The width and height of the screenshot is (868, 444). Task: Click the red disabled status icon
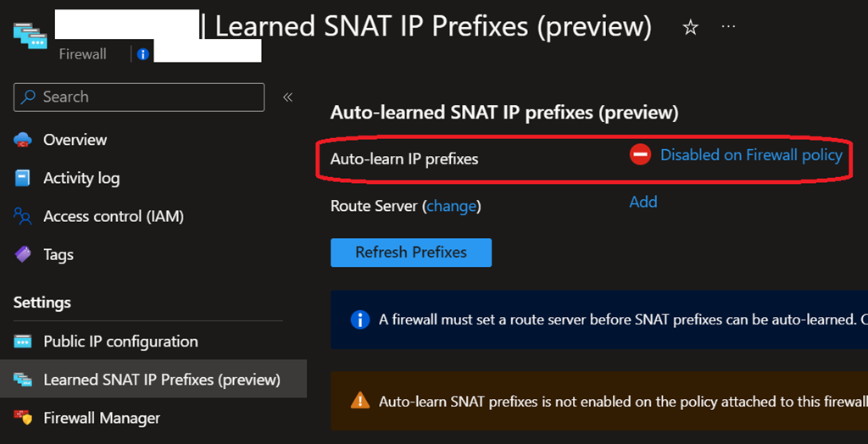(x=640, y=154)
